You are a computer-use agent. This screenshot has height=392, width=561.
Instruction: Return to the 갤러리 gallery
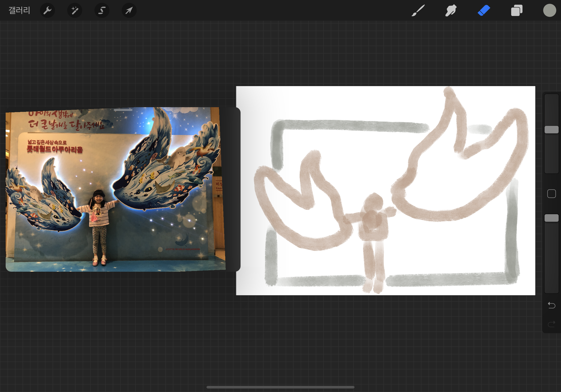(19, 11)
